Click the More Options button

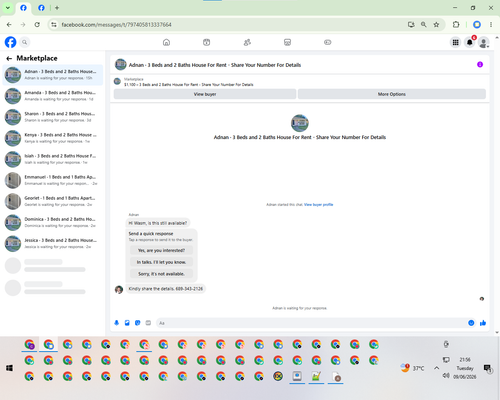[x=392, y=94]
